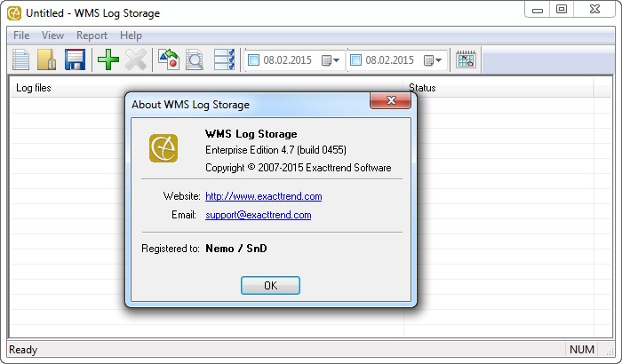Click the WMS logo in About dialog

click(x=163, y=148)
